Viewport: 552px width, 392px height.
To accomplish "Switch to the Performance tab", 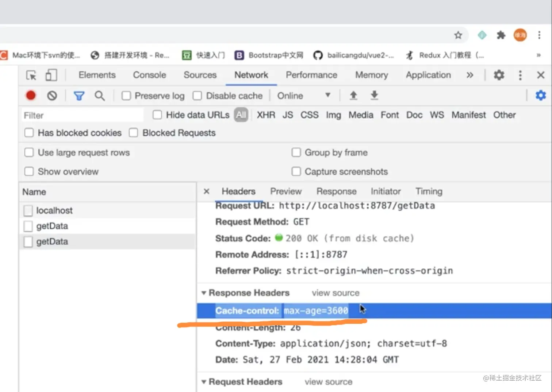I will click(x=311, y=75).
